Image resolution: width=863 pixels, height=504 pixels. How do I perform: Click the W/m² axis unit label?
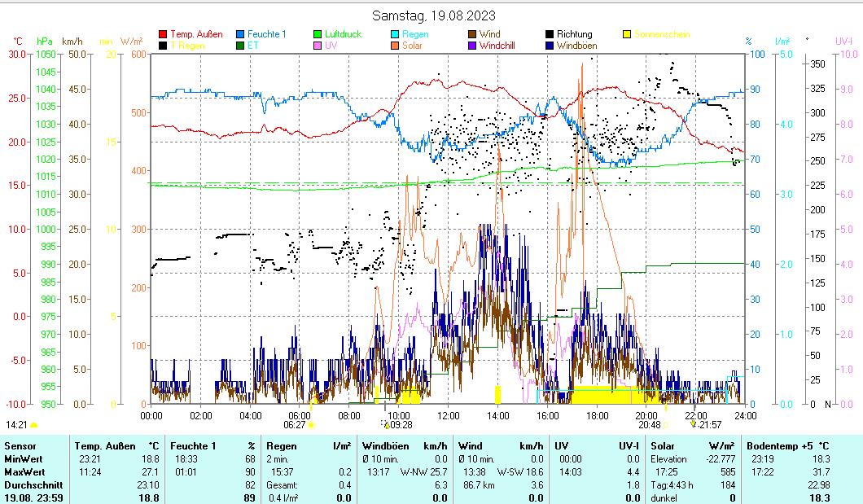click(x=132, y=42)
